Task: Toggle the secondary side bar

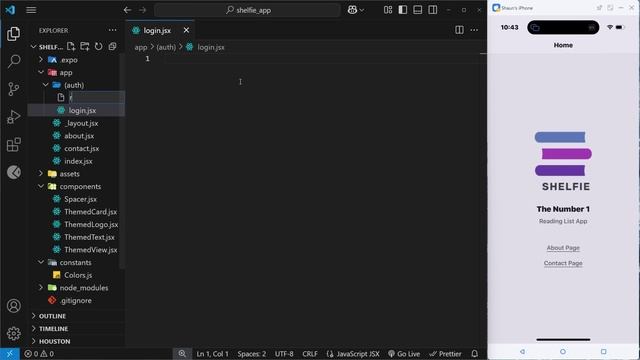Action: 433,10
